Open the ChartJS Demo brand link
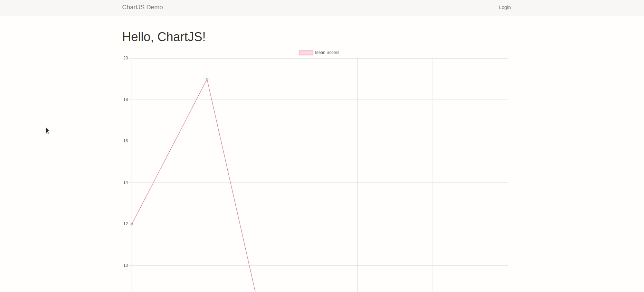 (142, 7)
